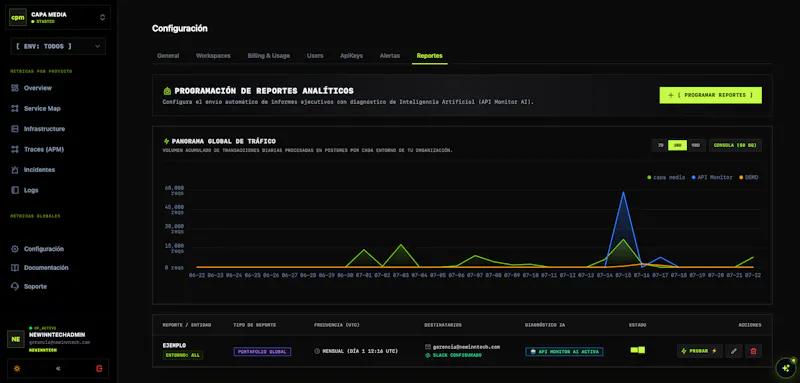The image size is (800, 383).
Task: Click the 06-22 date label on axis
Action: click(197, 275)
